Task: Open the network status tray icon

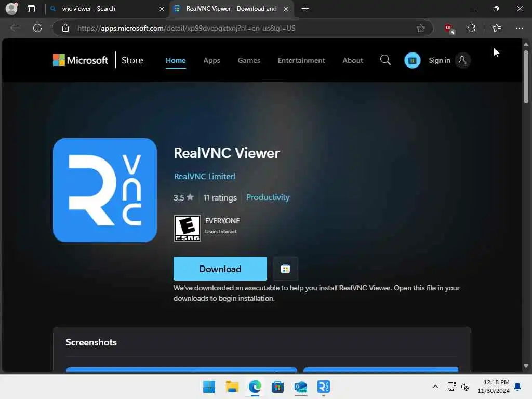Action: point(451,387)
